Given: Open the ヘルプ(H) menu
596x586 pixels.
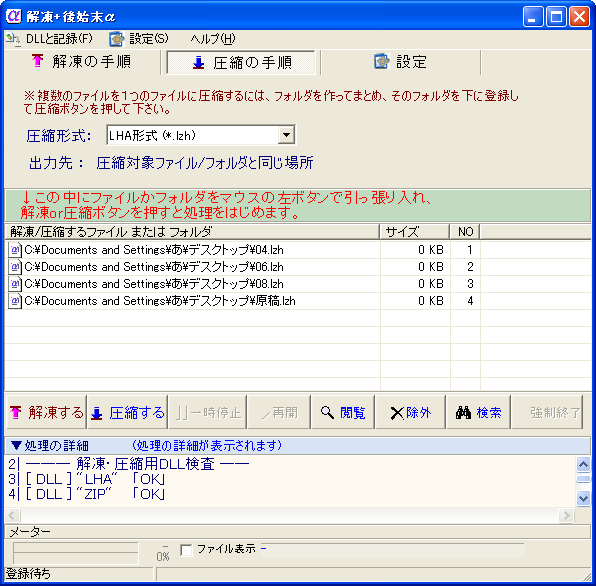Looking at the screenshot, I should [213, 39].
